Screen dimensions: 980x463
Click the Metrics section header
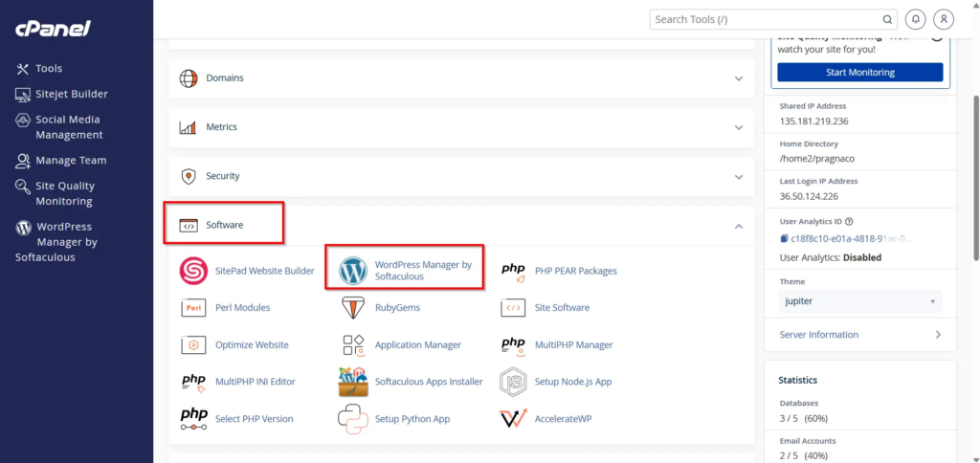coord(461,127)
